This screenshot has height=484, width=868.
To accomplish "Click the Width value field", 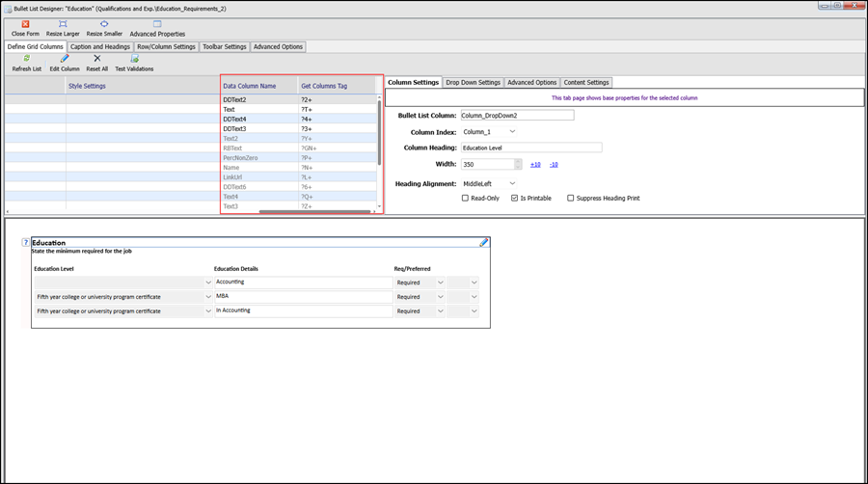I will pos(487,164).
